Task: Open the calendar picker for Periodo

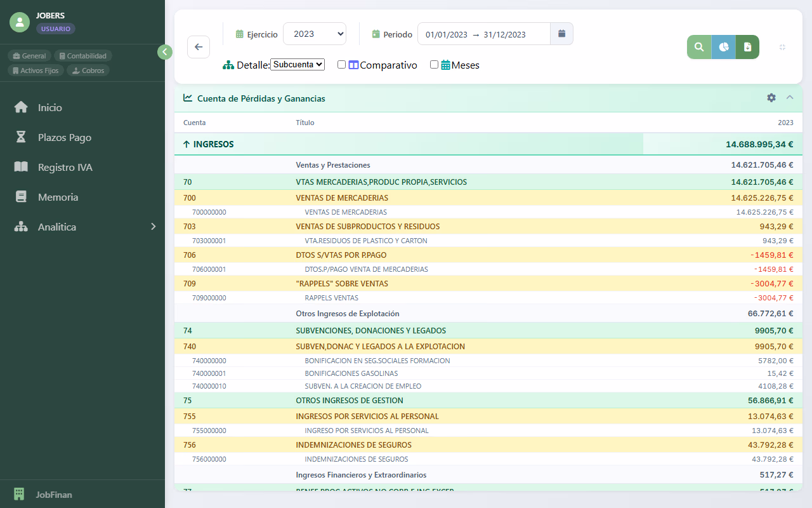Action: [x=561, y=34]
